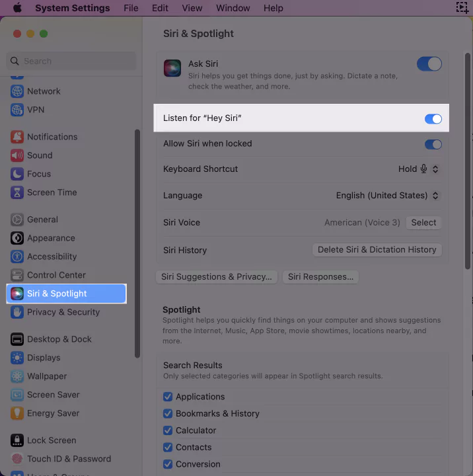This screenshot has width=473, height=476.
Task: Click the Wallpaper flower icon
Action: point(17,376)
